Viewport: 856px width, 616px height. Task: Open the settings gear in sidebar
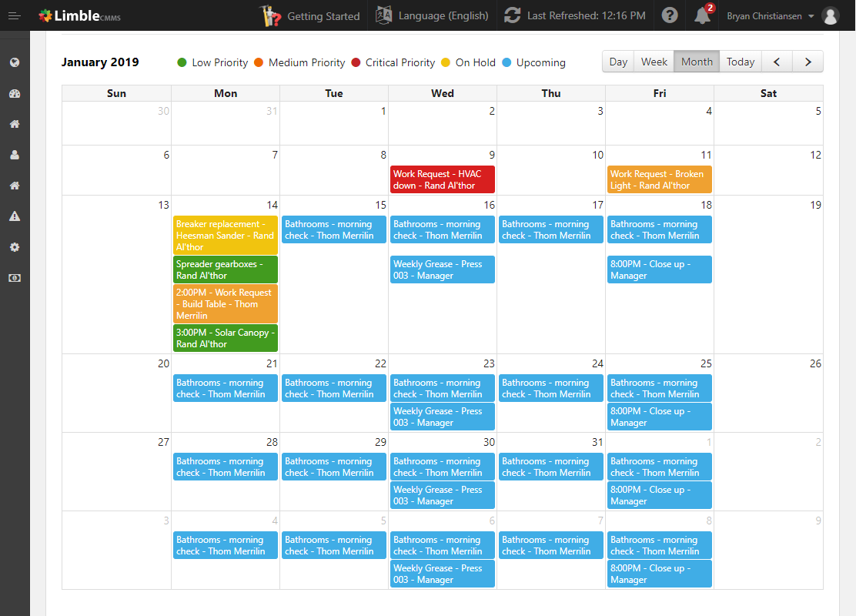pyautogui.click(x=15, y=247)
